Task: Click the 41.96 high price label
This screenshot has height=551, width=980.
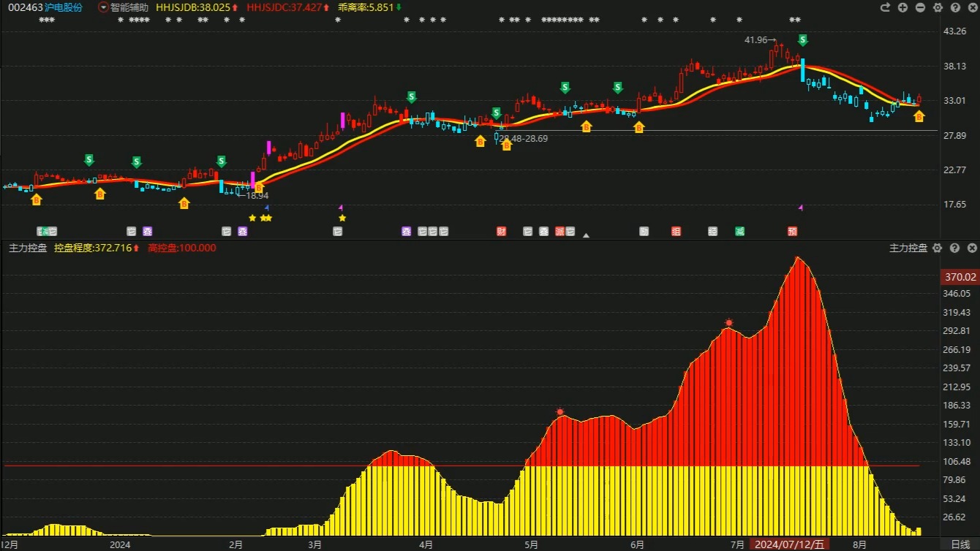Action: click(756, 39)
